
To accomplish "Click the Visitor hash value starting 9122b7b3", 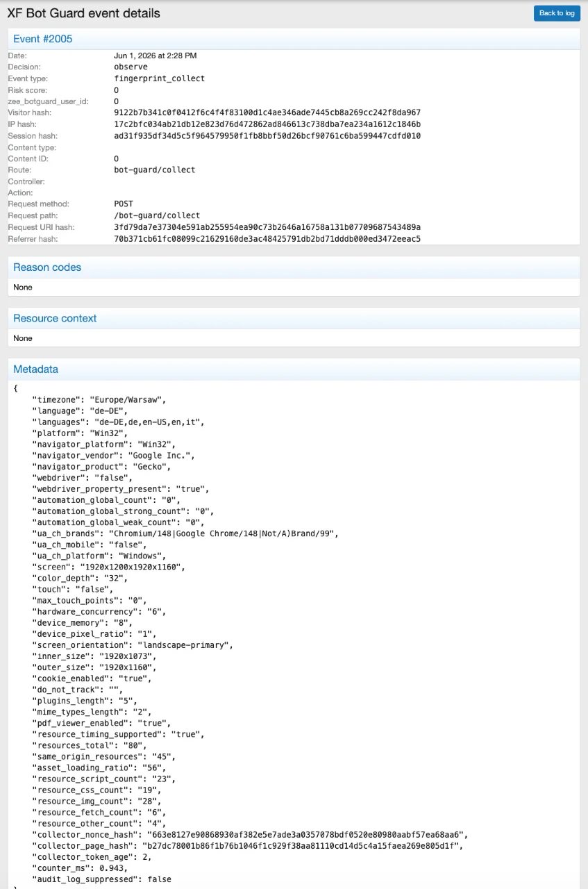I will 267,113.
